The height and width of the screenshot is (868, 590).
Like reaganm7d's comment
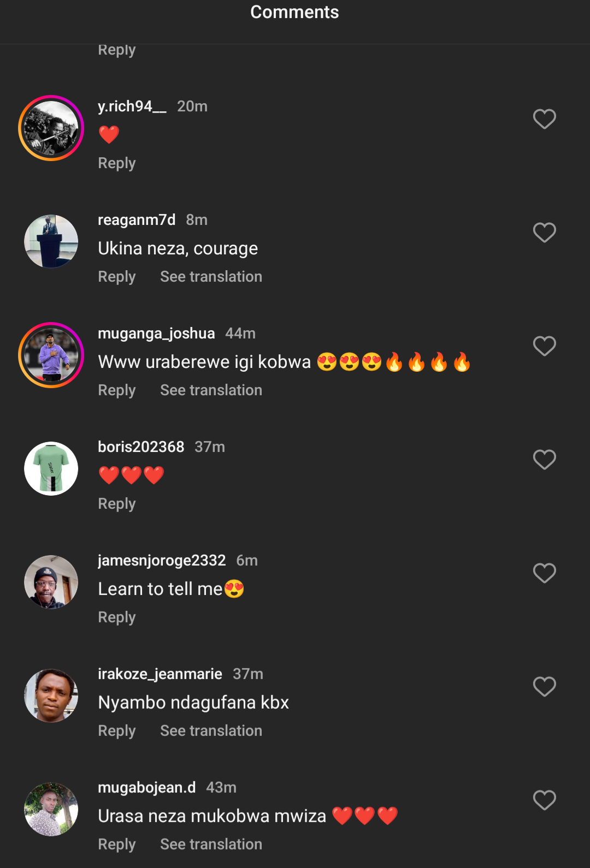click(x=544, y=233)
